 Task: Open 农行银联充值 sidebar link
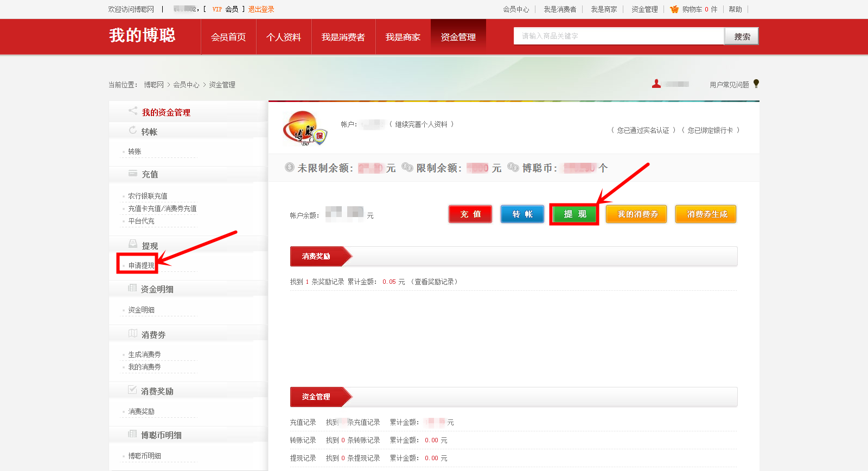[x=148, y=196]
